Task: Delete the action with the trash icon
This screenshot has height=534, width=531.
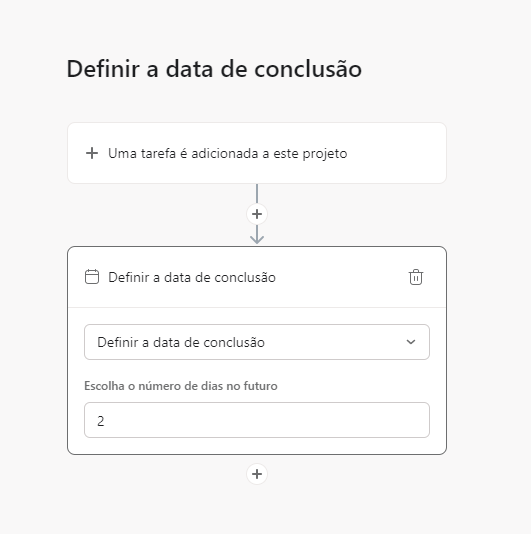Action: pyautogui.click(x=416, y=277)
